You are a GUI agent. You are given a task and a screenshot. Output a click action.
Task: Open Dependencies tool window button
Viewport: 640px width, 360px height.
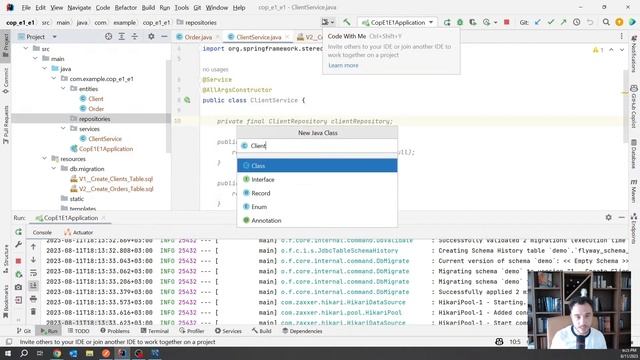[x=302, y=331]
